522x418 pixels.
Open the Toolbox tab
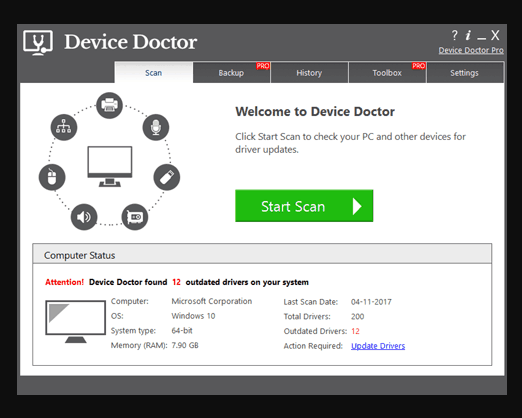pyautogui.click(x=387, y=72)
